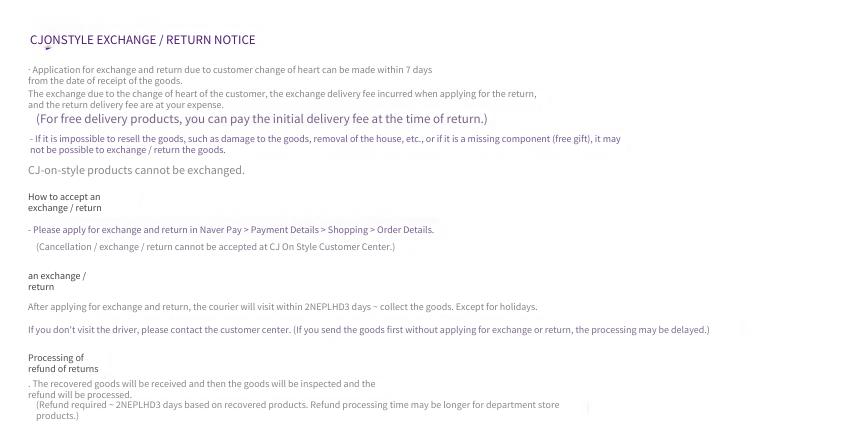The width and height of the screenshot is (855, 448).
Task: Click the CJONSTYLE EXCHANGE / RETURN NOTICE heading
Action: coord(142,40)
